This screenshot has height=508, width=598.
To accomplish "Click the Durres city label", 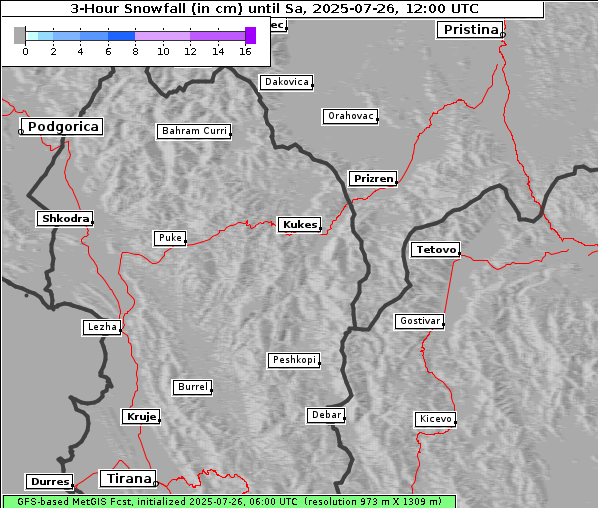I will click(50, 482).
